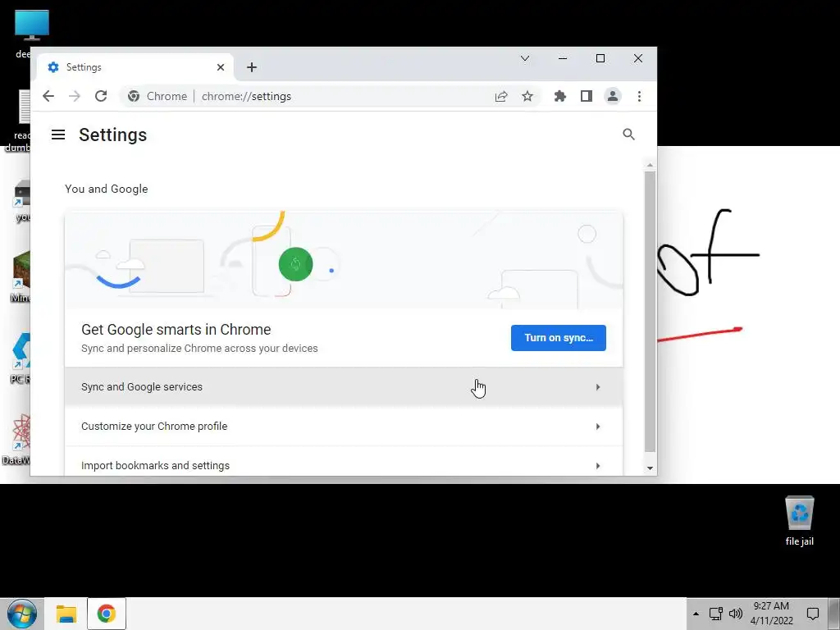Open the Settings hamburger menu

[x=58, y=135]
